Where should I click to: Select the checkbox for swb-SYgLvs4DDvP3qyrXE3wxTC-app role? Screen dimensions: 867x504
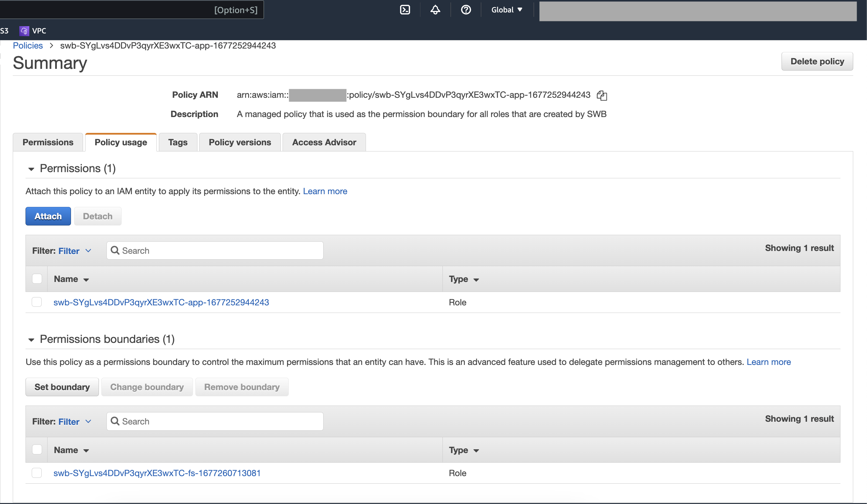click(37, 302)
